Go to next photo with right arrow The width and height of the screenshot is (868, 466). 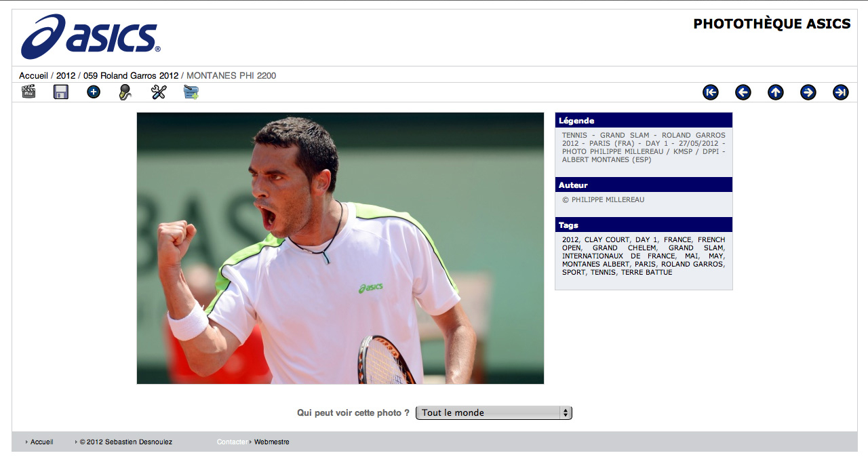point(808,92)
